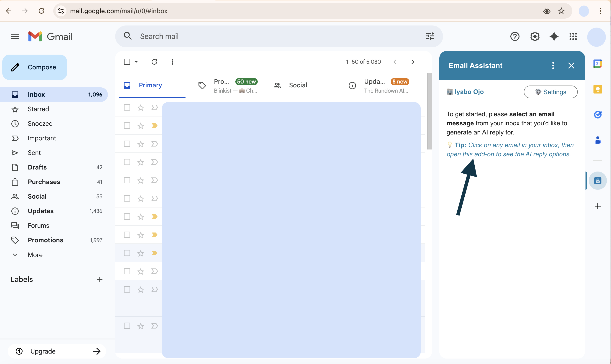Open Google Contacts in the side panel
This screenshot has width=611, height=364.
tap(598, 140)
